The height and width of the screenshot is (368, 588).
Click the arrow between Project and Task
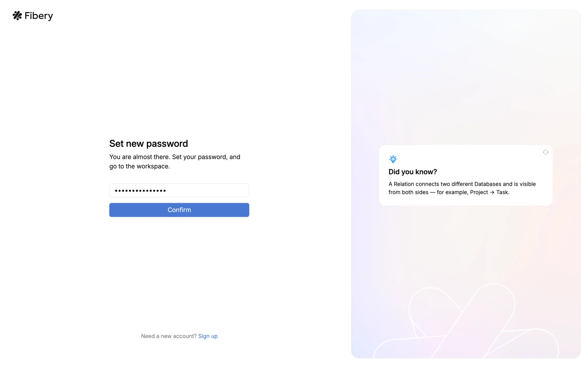pos(492,193)
